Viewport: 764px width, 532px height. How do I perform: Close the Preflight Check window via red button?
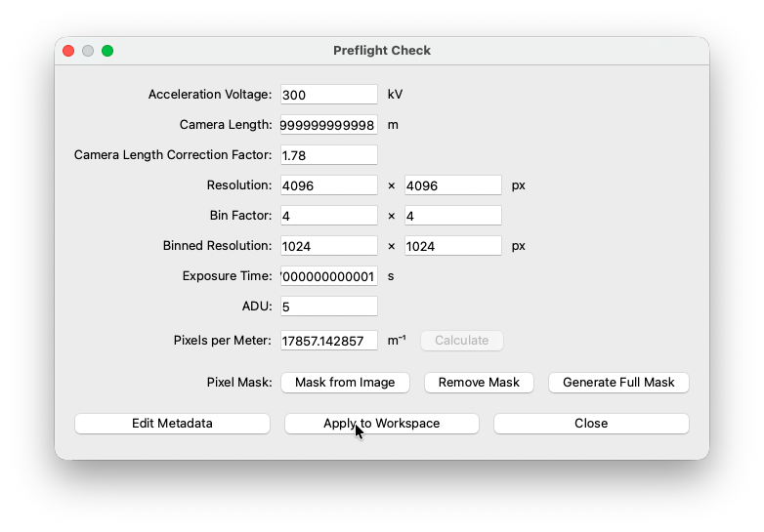68,51
